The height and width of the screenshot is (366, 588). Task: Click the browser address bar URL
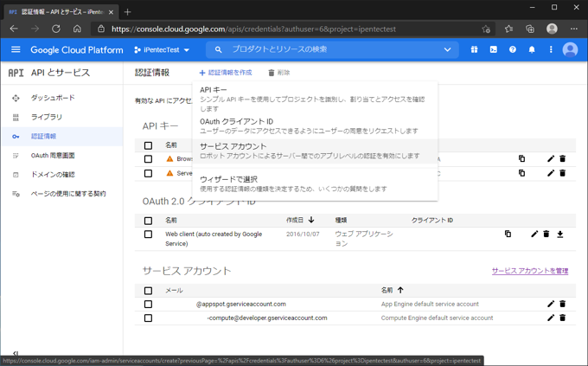(x=253, y=29)
